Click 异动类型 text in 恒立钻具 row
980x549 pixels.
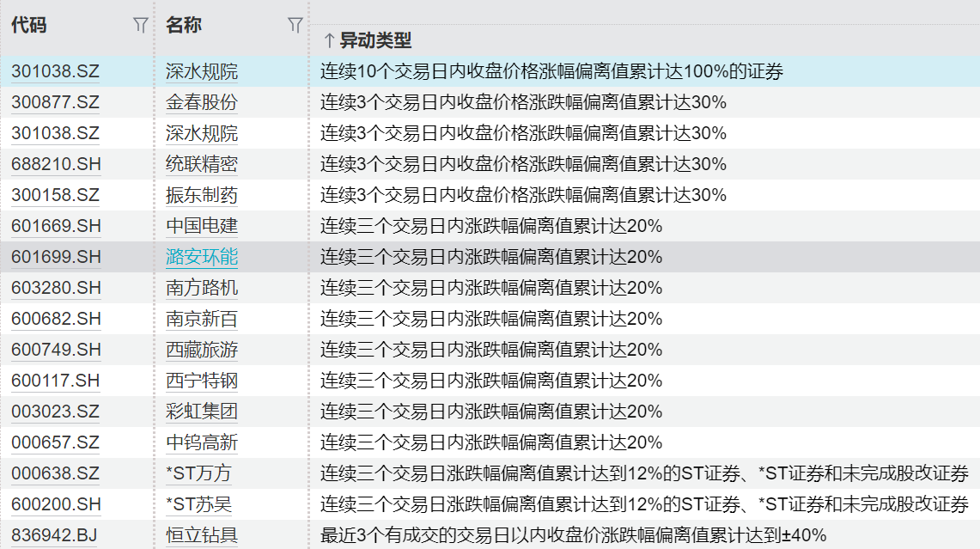click(573, 535)
